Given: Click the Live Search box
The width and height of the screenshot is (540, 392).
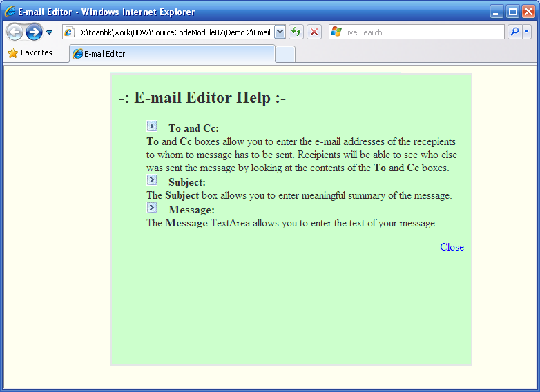Looking at the screenshot, I should (421, 32).
